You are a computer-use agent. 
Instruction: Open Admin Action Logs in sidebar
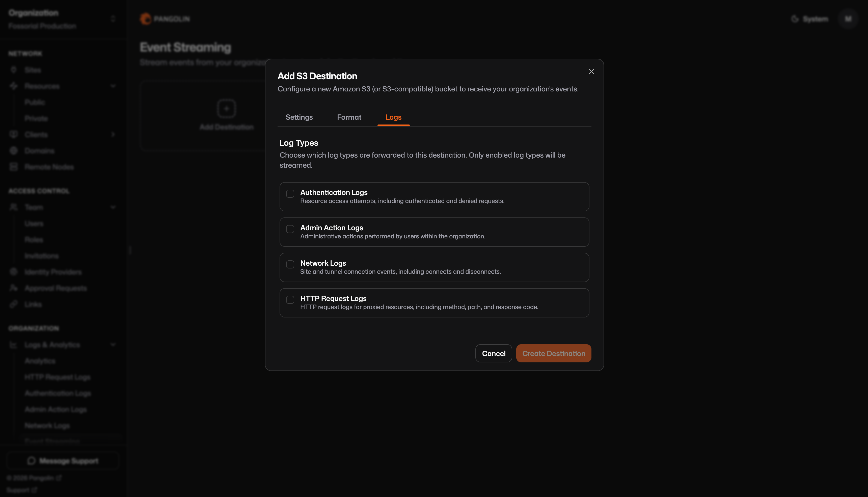pyautogui.click(x=56, y=409)
